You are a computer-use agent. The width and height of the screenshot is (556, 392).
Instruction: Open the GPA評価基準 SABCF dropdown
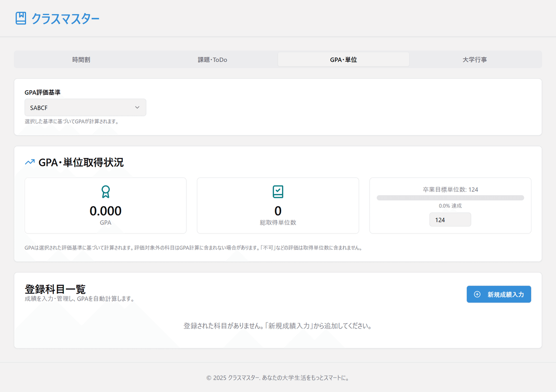click(85, 107)
